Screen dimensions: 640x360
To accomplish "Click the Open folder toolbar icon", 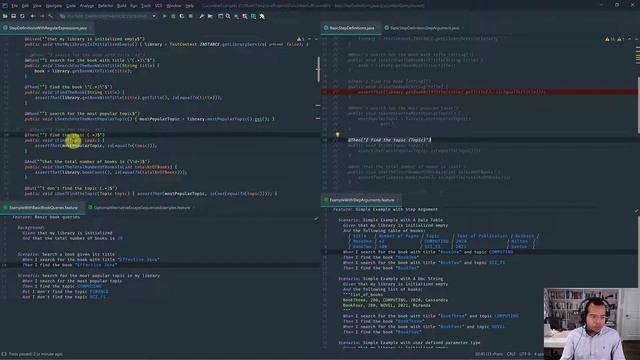I will tap(5, 16).
